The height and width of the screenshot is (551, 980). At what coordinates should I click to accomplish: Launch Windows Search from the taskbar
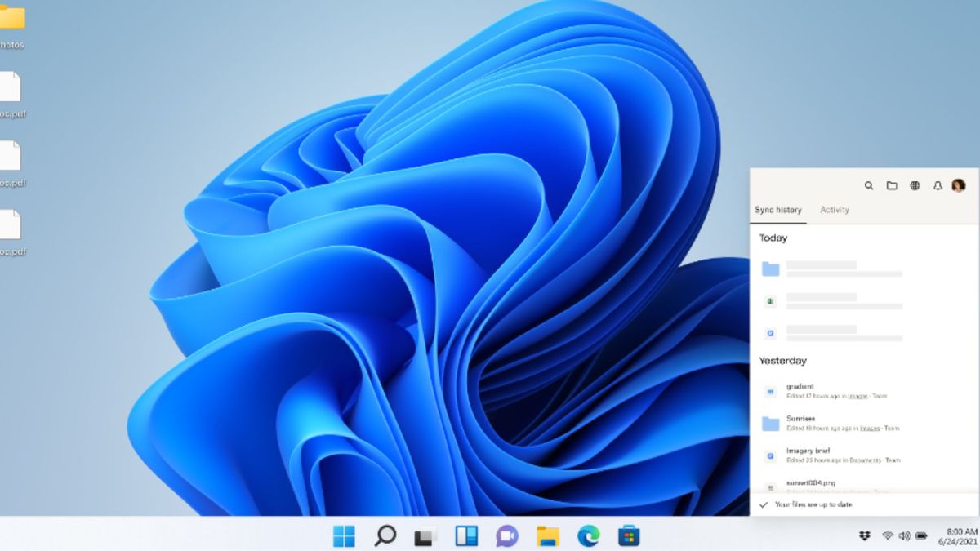(384, 536)
